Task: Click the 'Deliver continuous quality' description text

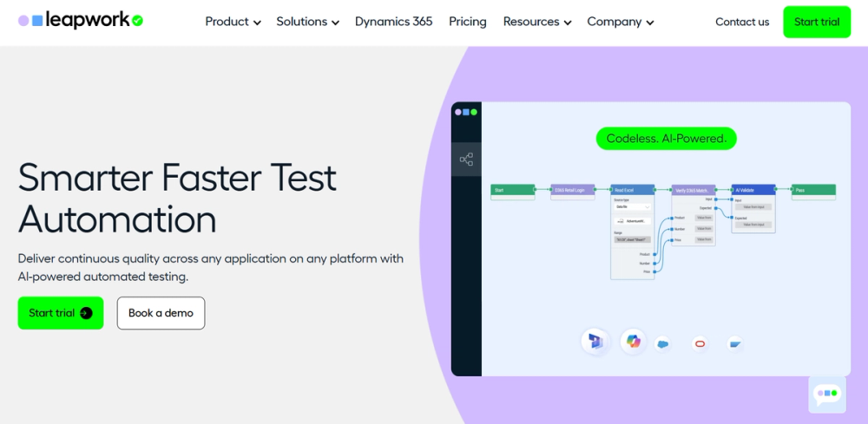Action: (x=210, y=267)
